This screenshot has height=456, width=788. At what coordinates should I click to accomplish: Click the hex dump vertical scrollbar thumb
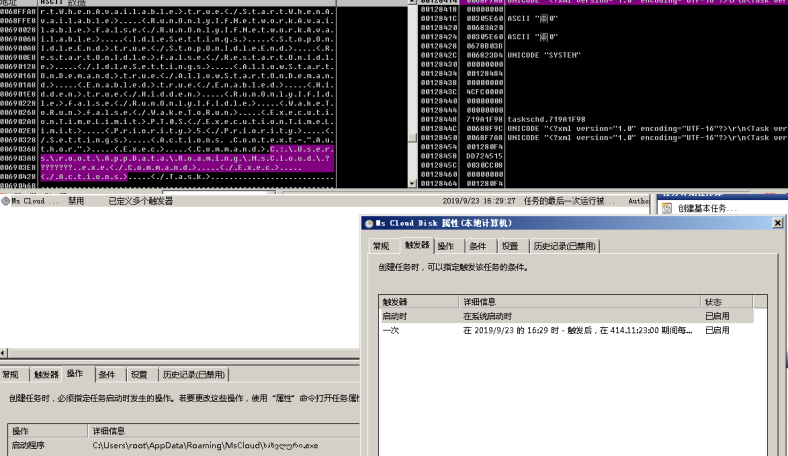pos(412,138)
